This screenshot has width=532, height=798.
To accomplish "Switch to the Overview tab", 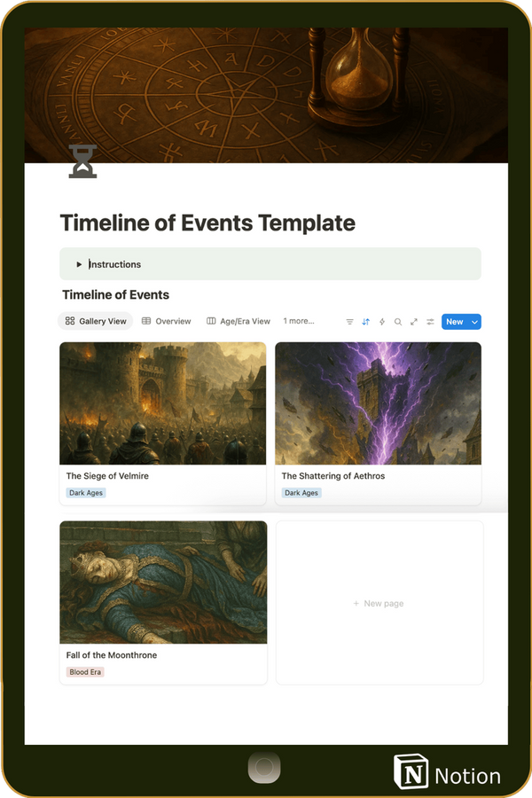I will click(167, 321).
